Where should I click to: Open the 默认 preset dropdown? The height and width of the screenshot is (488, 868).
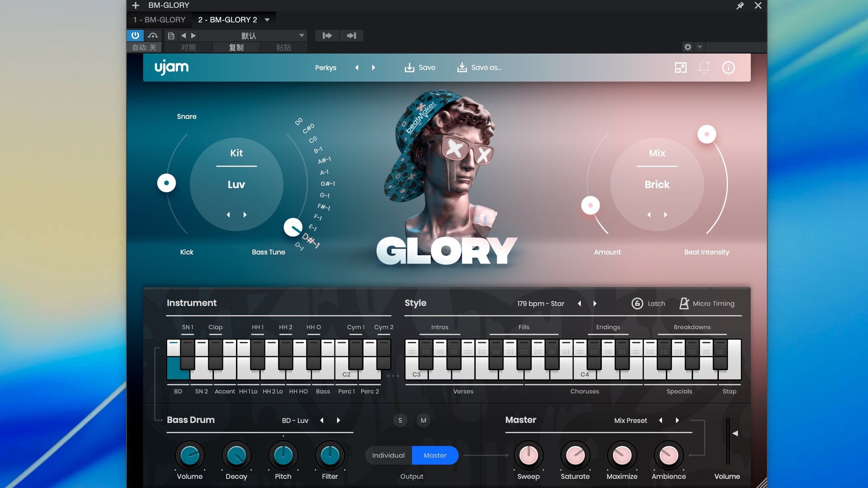point(253,36)
